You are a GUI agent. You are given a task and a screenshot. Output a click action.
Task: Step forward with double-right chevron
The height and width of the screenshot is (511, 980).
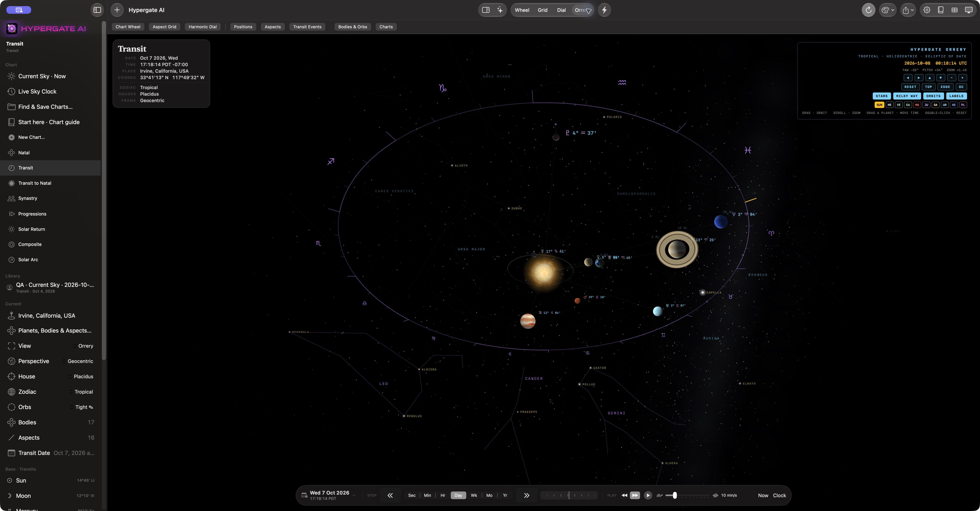[x=526, y=495]
